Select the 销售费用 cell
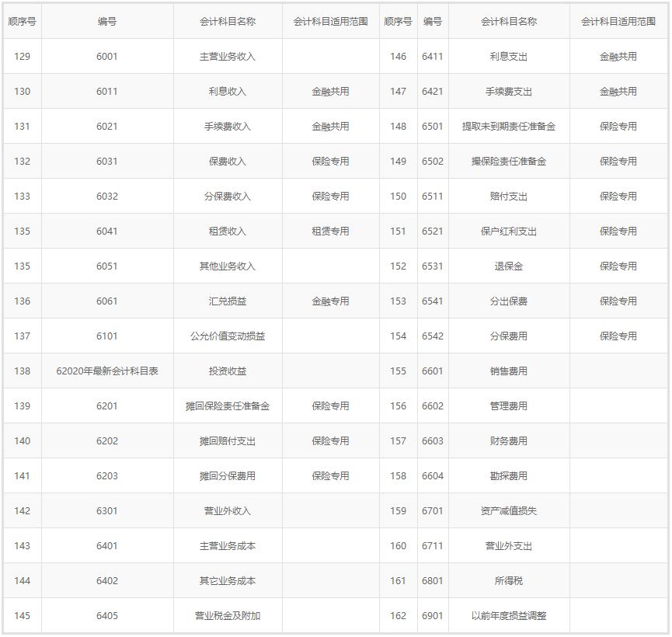672x637 pixels. coord(509,371)
